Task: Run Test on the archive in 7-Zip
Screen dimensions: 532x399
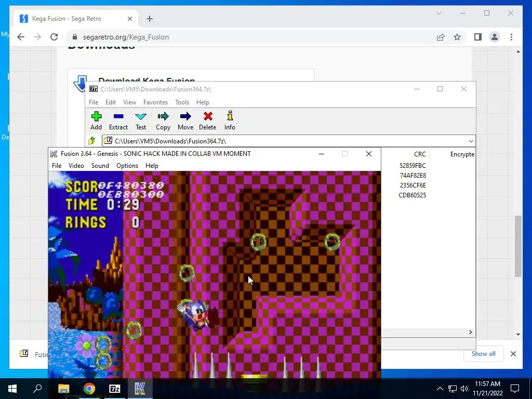Action: point(141,121)
